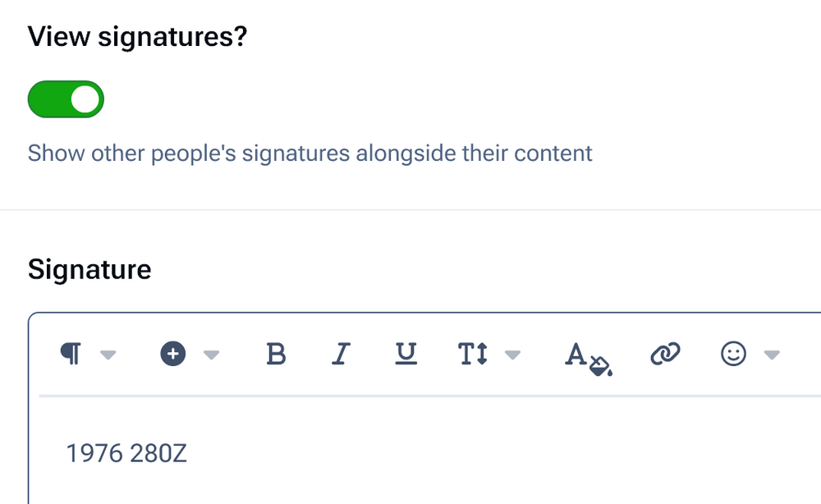821x504 pixels.
Task: Click the "Signature" section heading
Action: pyautogui.click(x=89, y=269)
